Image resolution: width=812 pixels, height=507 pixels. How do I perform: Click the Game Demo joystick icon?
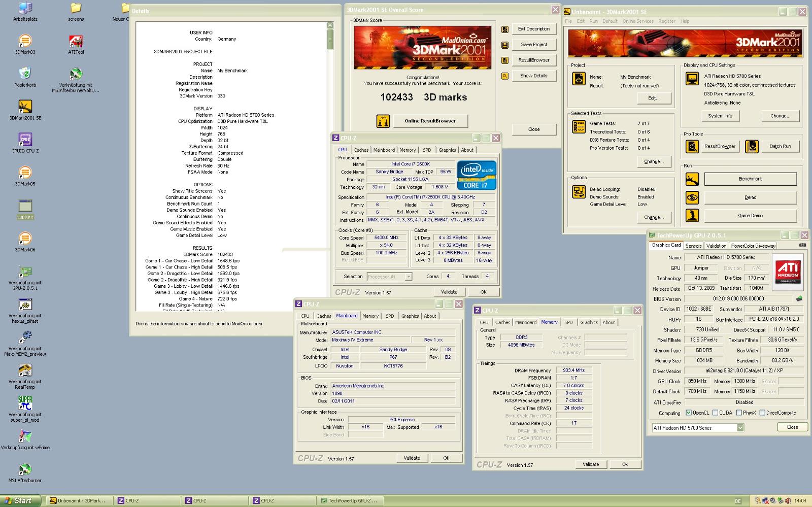pos(692,216)
